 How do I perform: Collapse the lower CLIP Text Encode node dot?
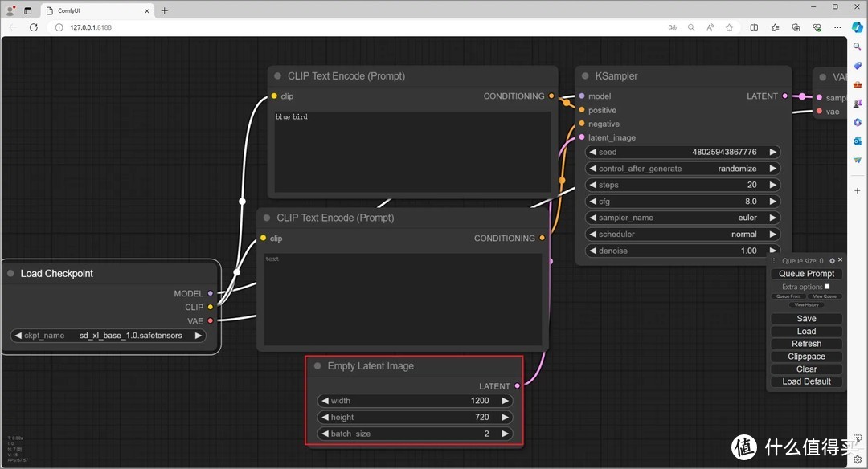[267, 218]
